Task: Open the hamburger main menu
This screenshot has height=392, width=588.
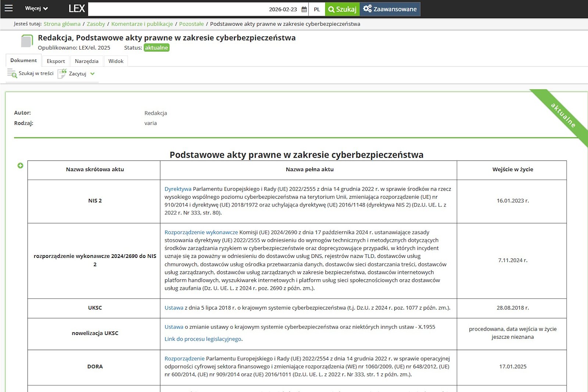Action: (x=8, y=8)
